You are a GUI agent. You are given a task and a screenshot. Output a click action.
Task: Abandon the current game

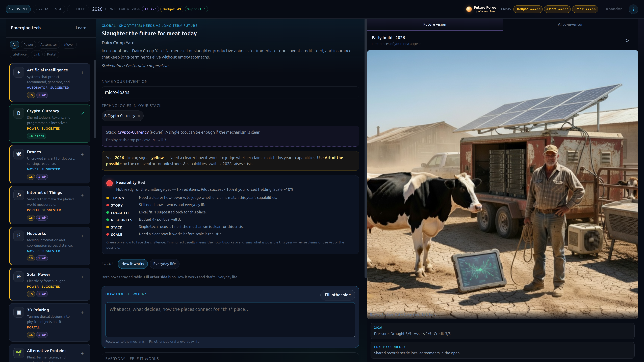click(x=614, y=9)
